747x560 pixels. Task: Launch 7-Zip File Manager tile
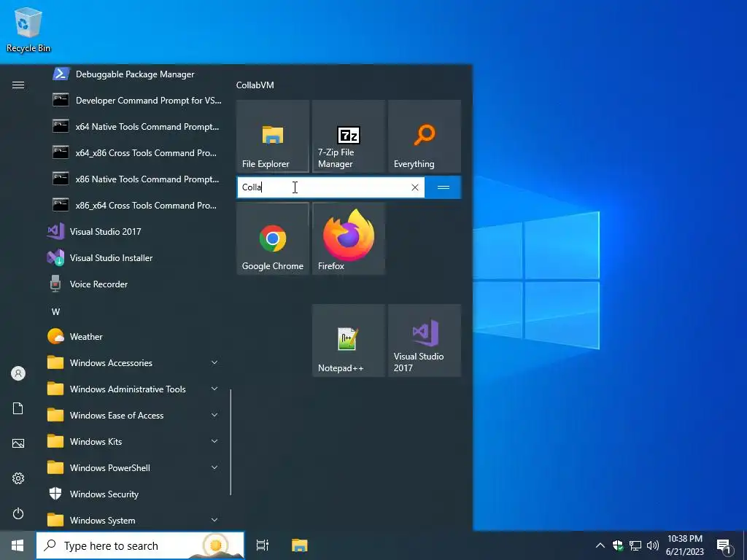pyautogui.click(x=349, y=136)
